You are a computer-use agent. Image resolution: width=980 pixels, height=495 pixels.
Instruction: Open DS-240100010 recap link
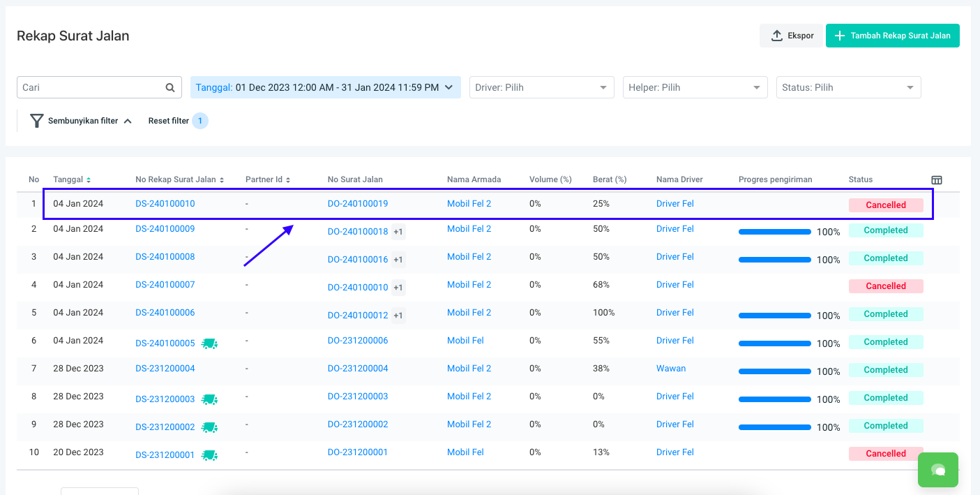click(165, 204)
